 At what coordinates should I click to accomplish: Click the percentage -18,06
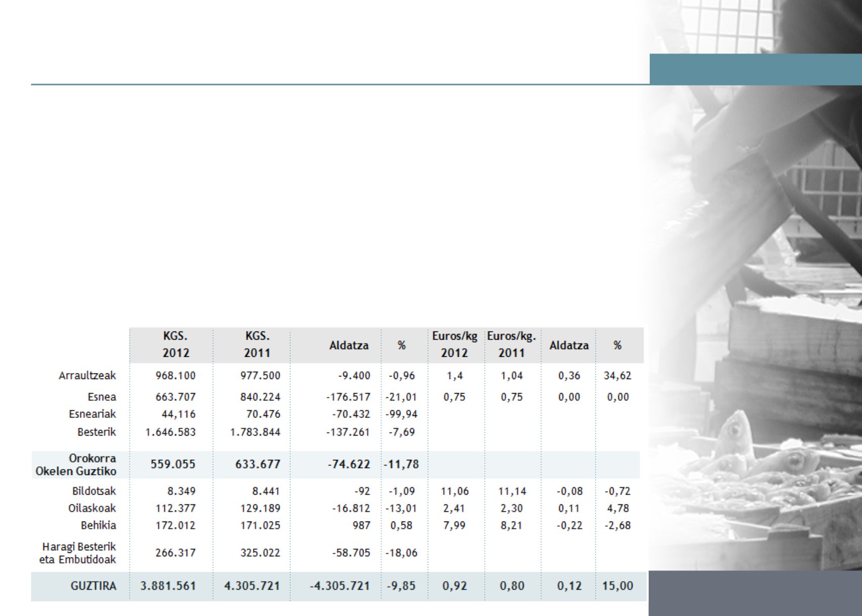pos(401,552)
